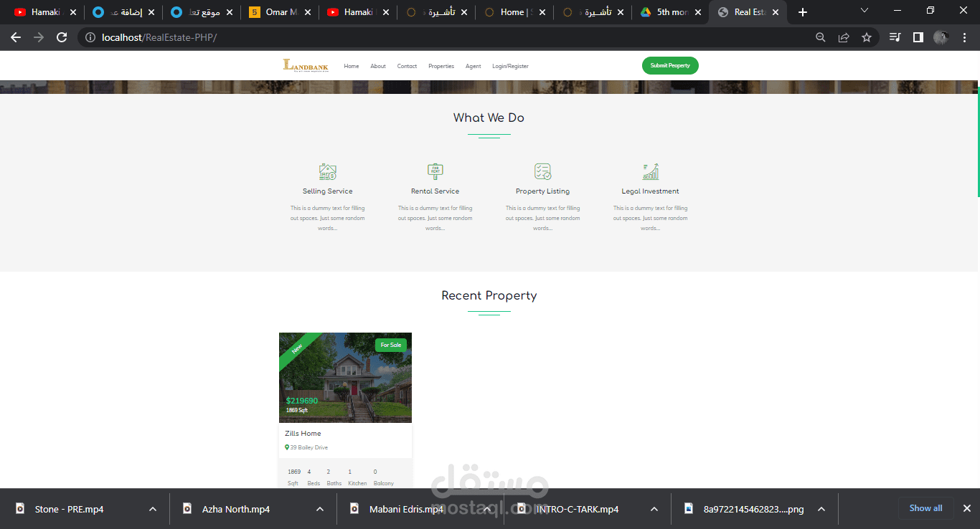Click the LANDBANK logo
Image resolution: width=980 pixels, height=529 pixels.
click(306, 66)
